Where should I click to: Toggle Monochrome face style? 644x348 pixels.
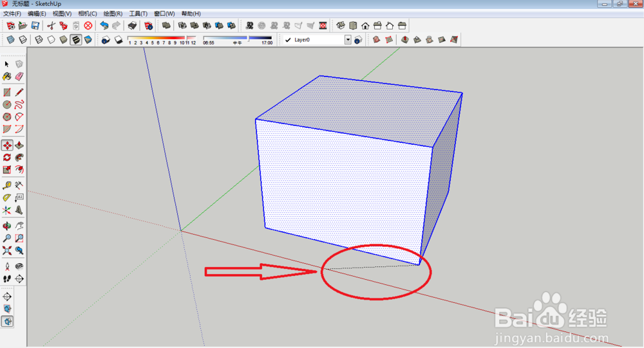point(88,40)
